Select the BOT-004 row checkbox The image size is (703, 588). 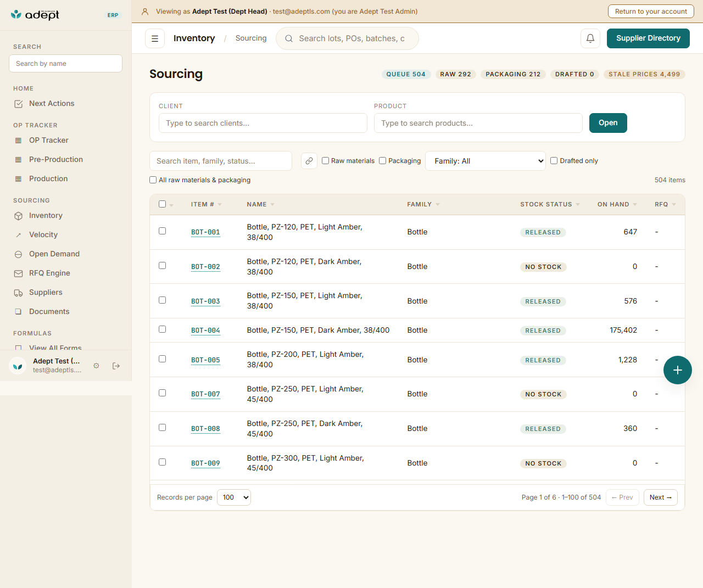(x=162, y=329)
